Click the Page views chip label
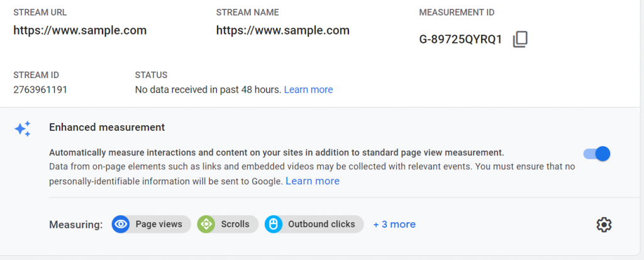The width and height of the screenshot is (644, 260). (x=159, y=224)
